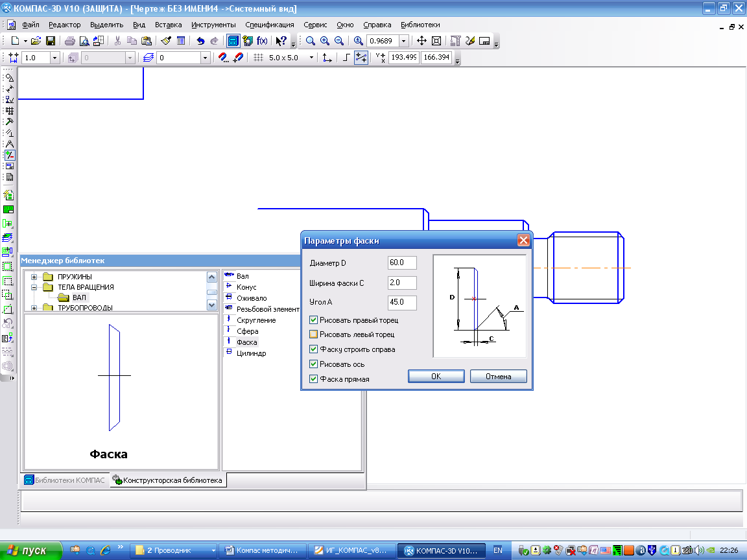The image size is (747, 560).
Task: Click OK in chamfer parameters dialog
Action: [x=436, y=377]
